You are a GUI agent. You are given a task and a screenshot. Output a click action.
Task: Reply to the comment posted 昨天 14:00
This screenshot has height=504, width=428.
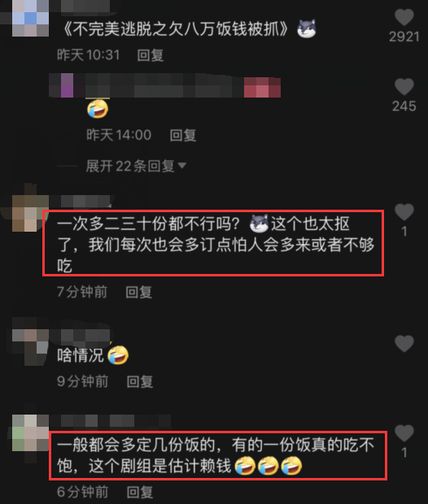click(x=183, y=135)
